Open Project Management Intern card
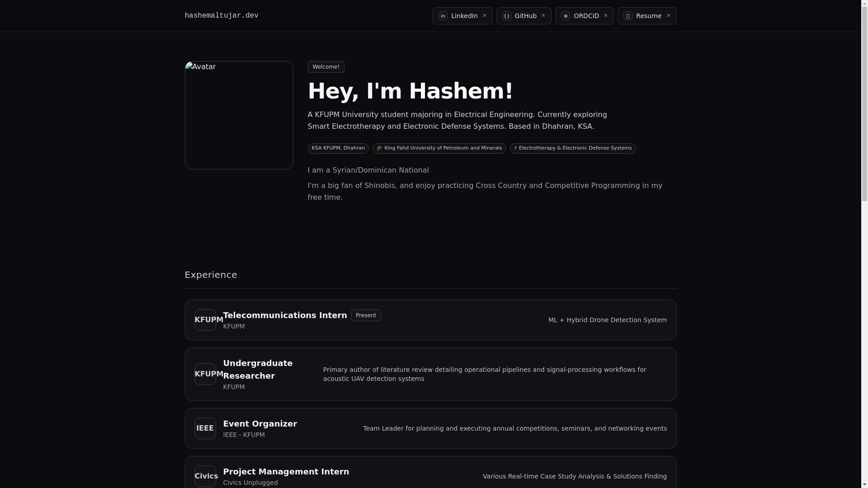Screen dimensions: 868x488 tap(430, 472)
